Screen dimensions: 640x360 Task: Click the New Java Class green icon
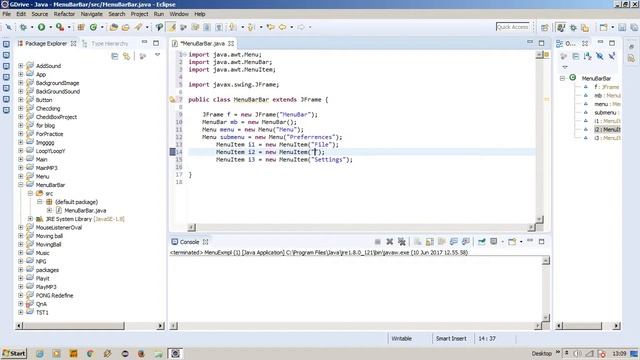coord(93,27)
